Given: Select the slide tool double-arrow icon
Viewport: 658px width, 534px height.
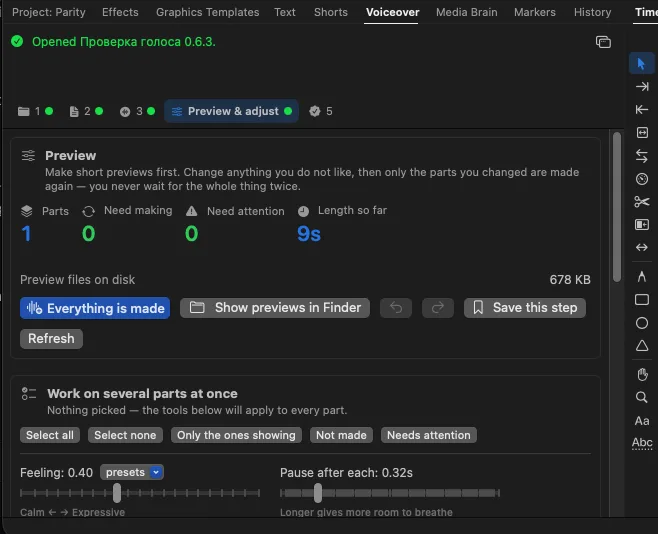Looking at the screenshot, I should click(642, 247).
